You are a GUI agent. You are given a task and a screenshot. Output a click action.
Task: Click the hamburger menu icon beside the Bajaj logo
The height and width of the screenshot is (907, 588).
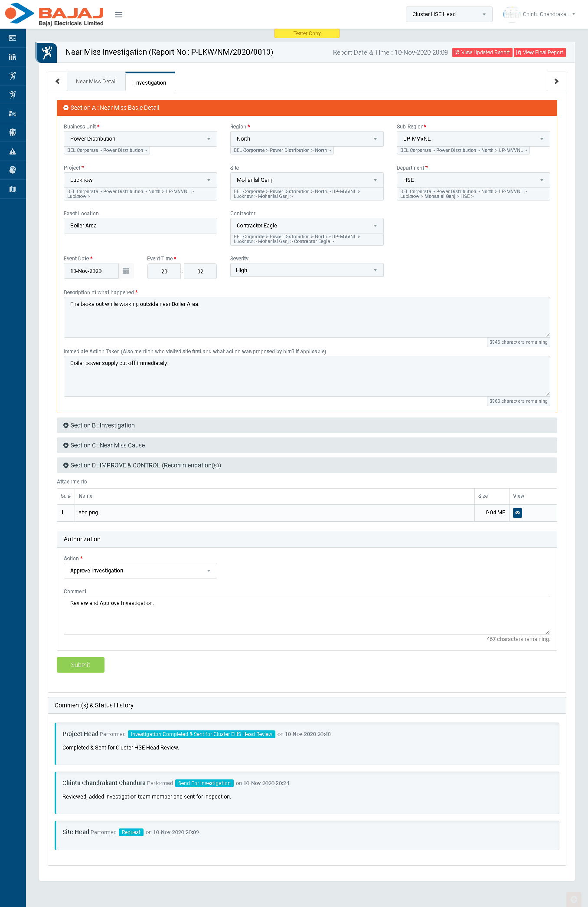118,15
